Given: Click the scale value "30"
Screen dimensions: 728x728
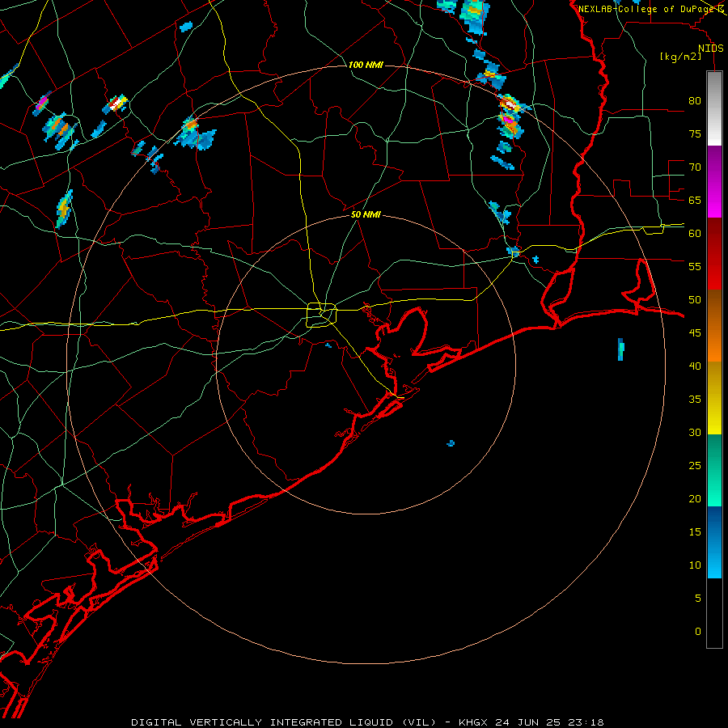Looking at the screenshot, I should pyautogui.click(x=695, y=432).
